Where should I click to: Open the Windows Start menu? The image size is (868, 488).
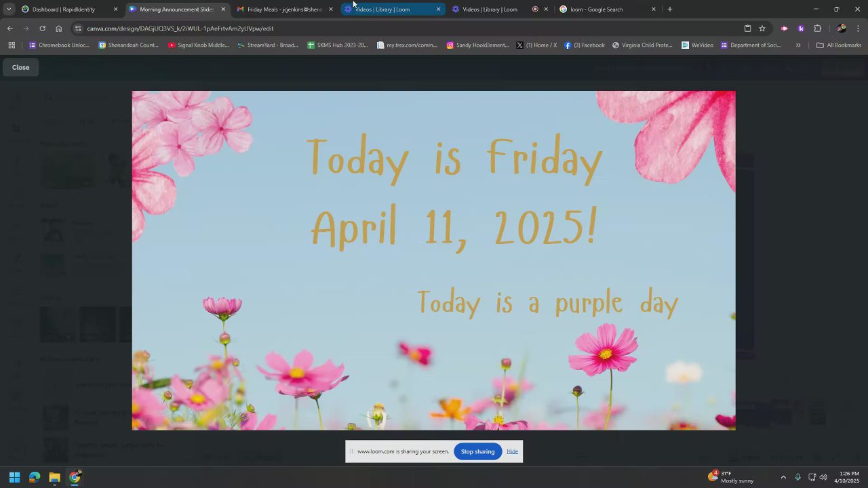[14, 477]
